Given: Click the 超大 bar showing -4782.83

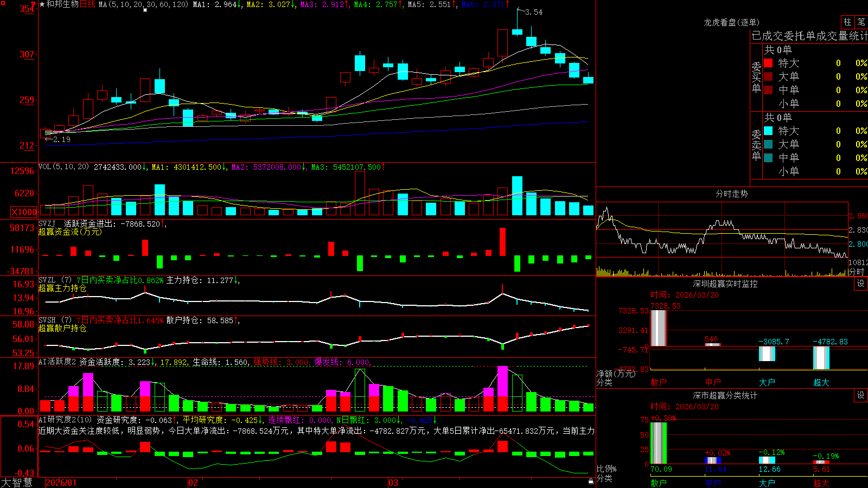Looking at the screenshot, I should coord(821,358).
